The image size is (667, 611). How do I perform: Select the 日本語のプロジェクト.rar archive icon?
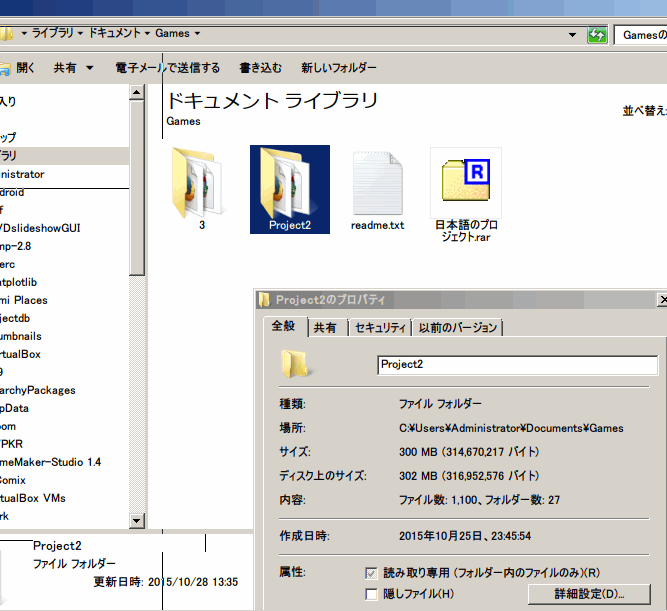tap(466, 195)
